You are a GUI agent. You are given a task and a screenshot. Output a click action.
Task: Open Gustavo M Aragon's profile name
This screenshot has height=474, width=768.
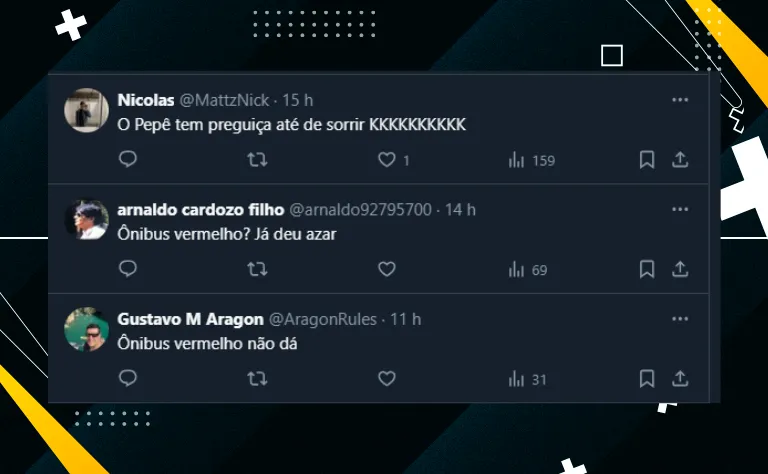click(x=191, y=319)
